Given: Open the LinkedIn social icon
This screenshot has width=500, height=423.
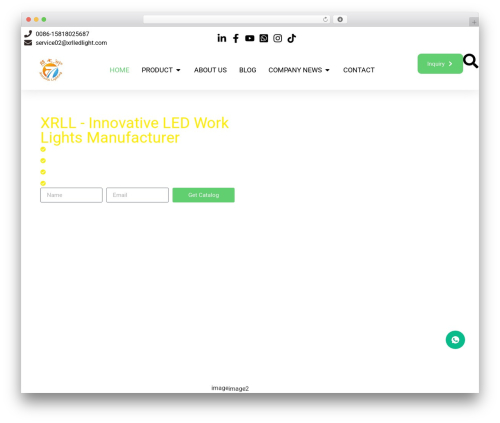Looking at the screenshot, I should 222,38.
